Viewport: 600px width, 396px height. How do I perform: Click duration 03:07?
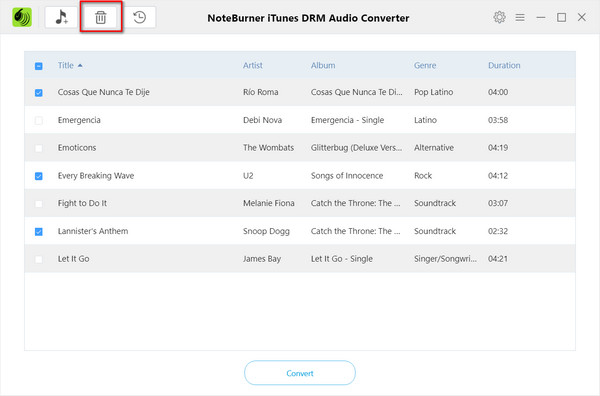[498, 203]
